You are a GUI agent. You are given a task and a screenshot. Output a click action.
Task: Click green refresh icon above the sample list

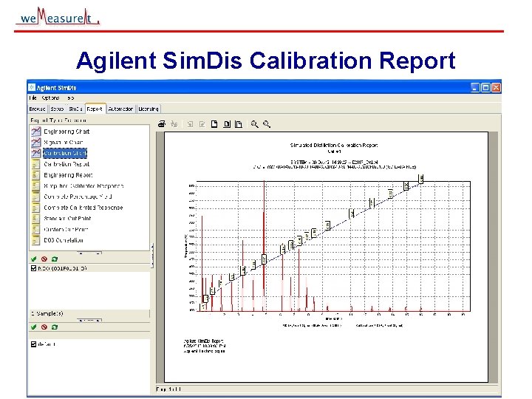coord(54,259)
